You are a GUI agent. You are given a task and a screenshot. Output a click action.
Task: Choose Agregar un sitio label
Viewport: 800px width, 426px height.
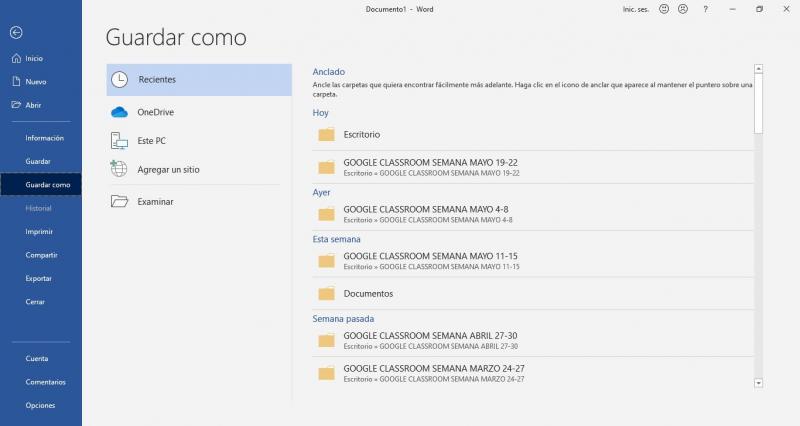[x=168, y=169]
